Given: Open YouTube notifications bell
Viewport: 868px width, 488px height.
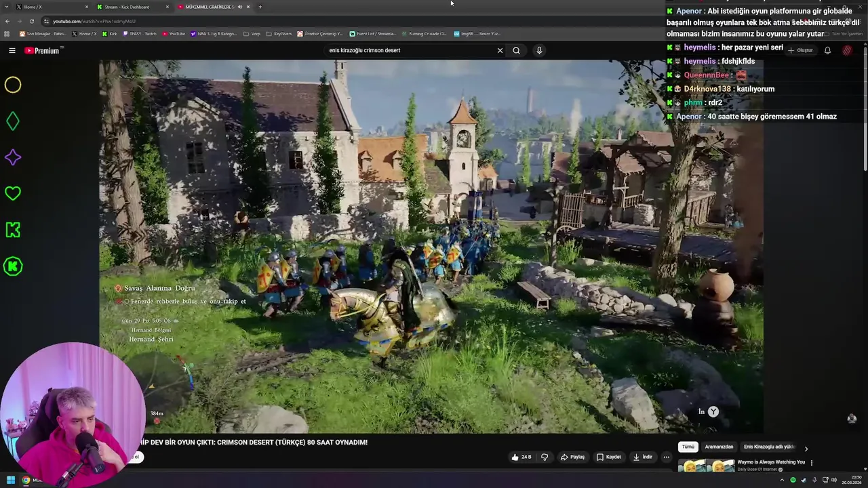Looking at the screenshot, I should click(x=827, y=50).
